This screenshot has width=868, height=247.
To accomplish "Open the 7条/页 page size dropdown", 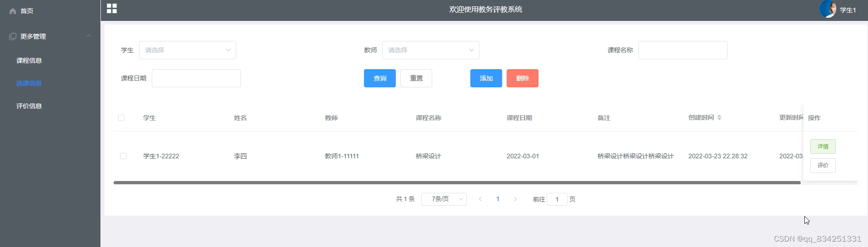I will [x=444, y=199].
